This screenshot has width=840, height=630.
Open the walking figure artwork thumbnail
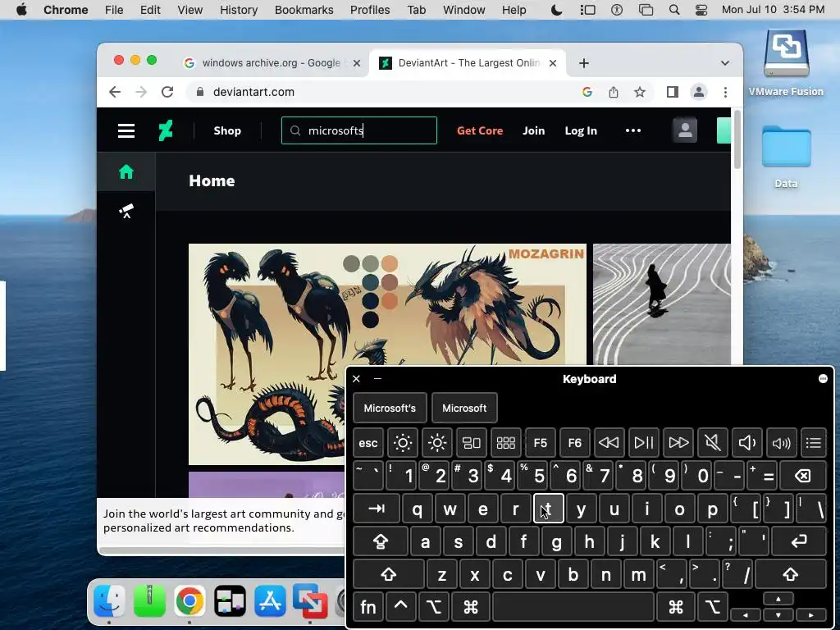(662, 304)
